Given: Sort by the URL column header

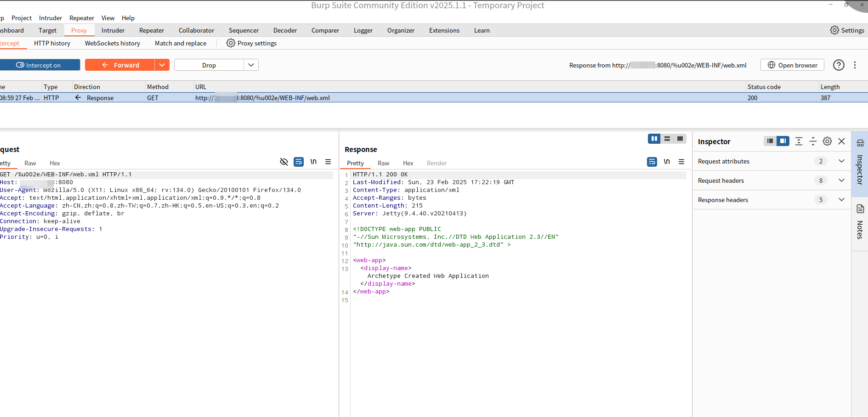Looking at the screenshot, I should 469,87.
